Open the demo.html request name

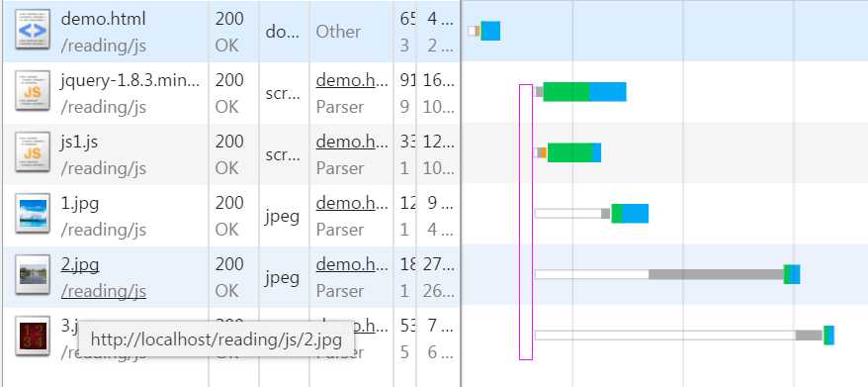[104, 19]
